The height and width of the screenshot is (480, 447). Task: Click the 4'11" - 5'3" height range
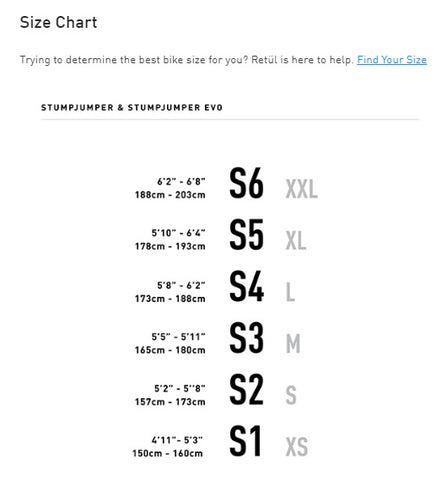point(177,440)
